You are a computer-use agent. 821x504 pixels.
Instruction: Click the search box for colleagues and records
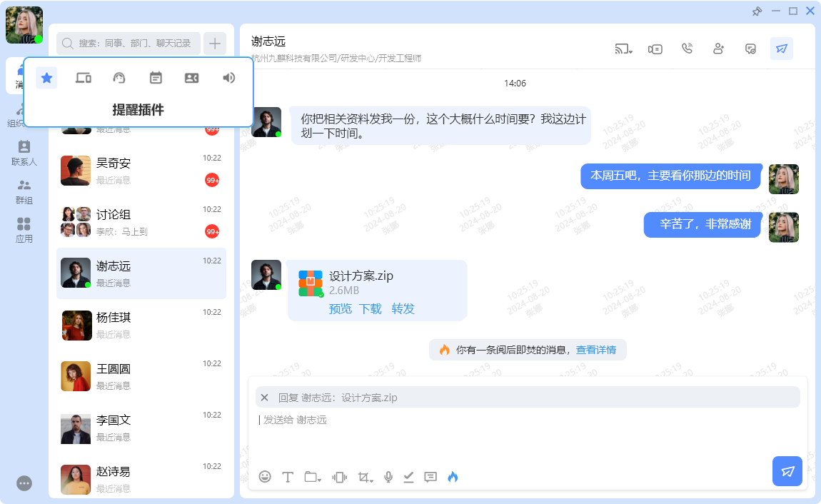point(129,44)
